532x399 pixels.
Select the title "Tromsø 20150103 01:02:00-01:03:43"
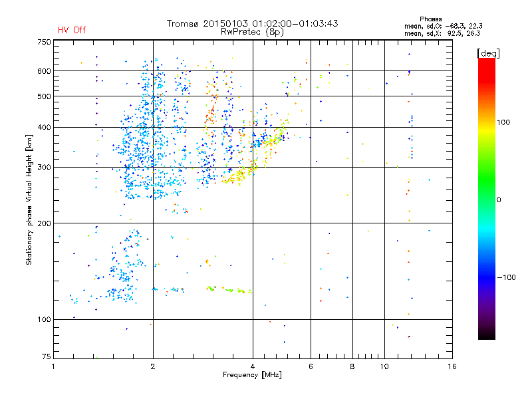point(252,23)
